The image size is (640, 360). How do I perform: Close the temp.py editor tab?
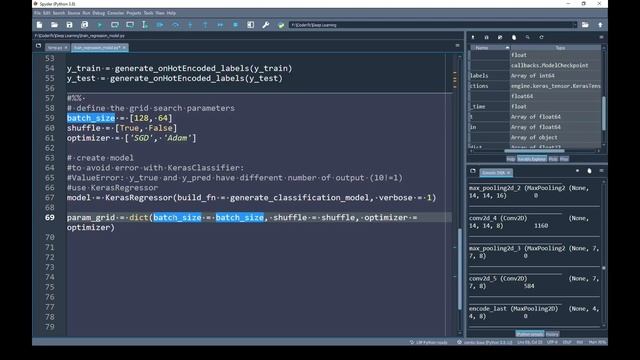[x=66, y=48]
